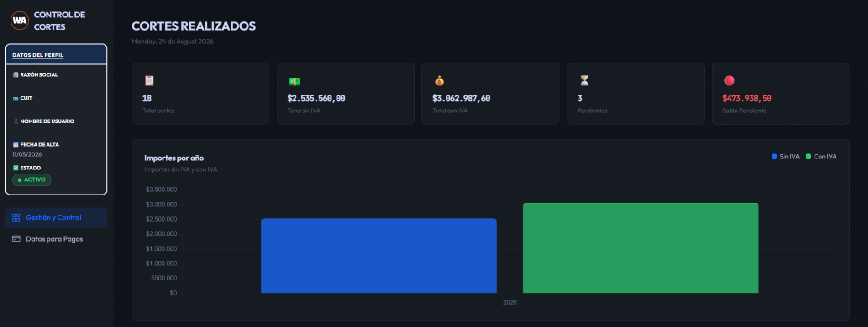The height and width of the screenshot is (327, 868).
Task: Click the calendar icon next to FECHA DE ALTA
Action: [16, 145]
